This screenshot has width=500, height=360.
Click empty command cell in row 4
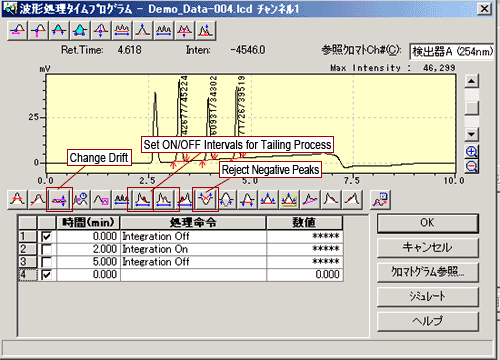pos(193,275)
